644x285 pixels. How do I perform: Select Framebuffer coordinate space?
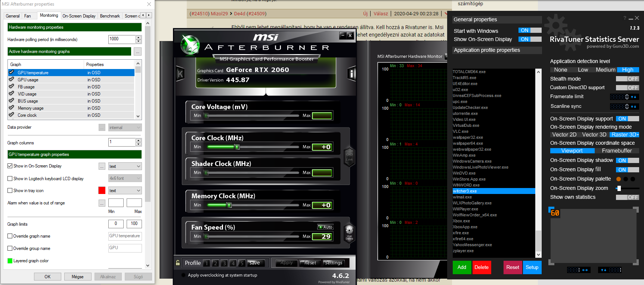pyautogui.click(x=617, y=151)
